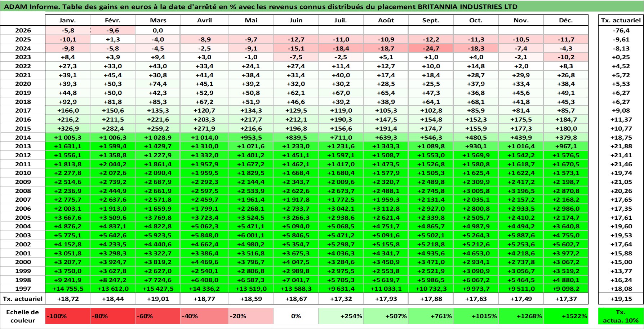Image resolution: width=644 pixels, height=329 pixels.
Task: Select the -20% pink scale cell
Action: pos(251,316)
